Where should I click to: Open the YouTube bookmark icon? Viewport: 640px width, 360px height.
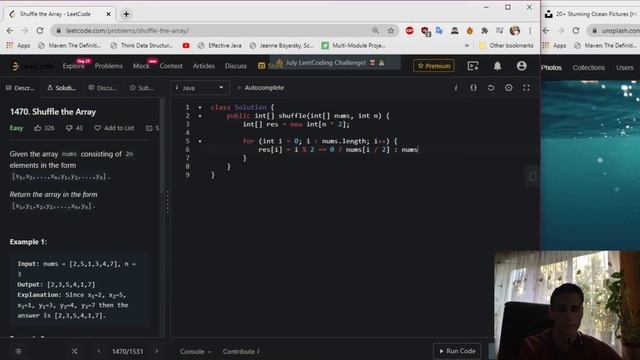[186, 45]
